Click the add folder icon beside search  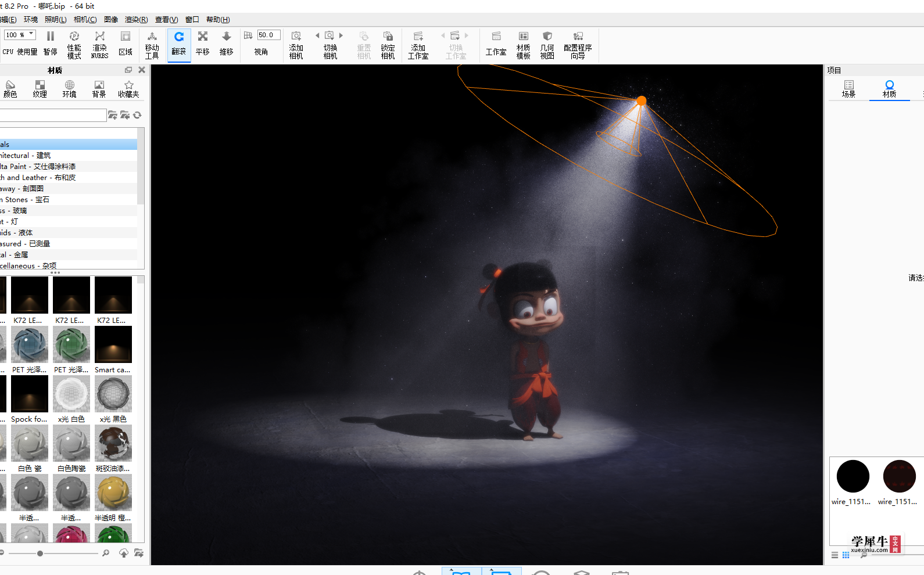[113, 115]
